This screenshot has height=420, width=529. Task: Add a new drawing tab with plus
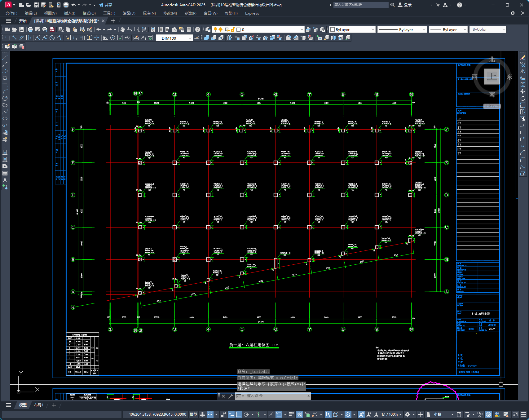(x=113, y=21)
